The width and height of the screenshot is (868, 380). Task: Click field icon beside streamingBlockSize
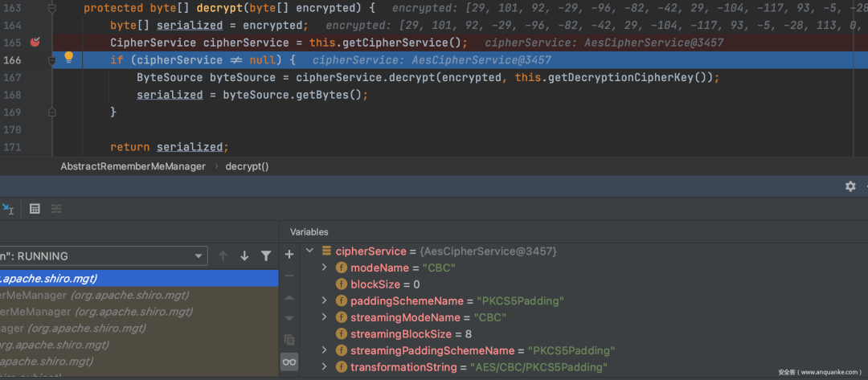[342, 334]
